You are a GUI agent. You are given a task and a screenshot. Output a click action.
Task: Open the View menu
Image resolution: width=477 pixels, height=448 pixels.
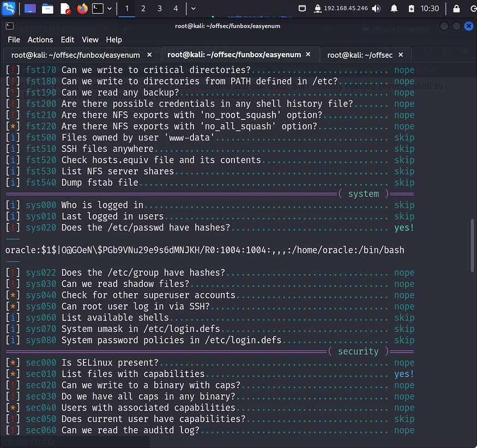pos(90,40)
